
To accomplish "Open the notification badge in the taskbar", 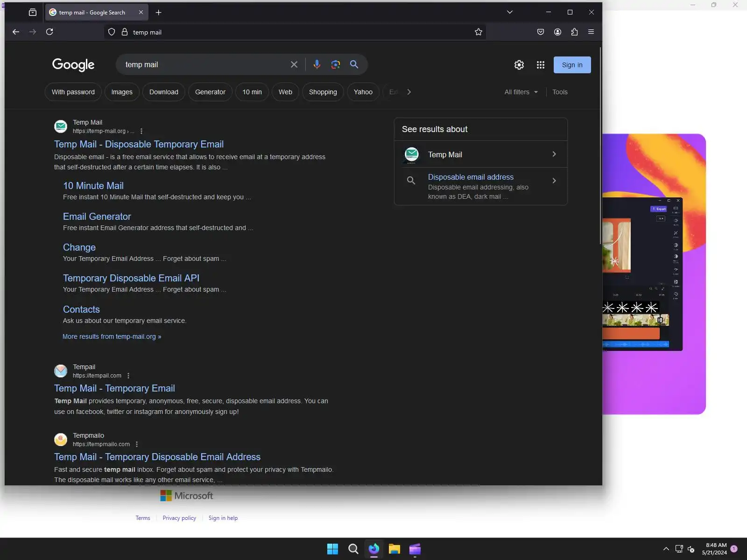I will point(734,549).
